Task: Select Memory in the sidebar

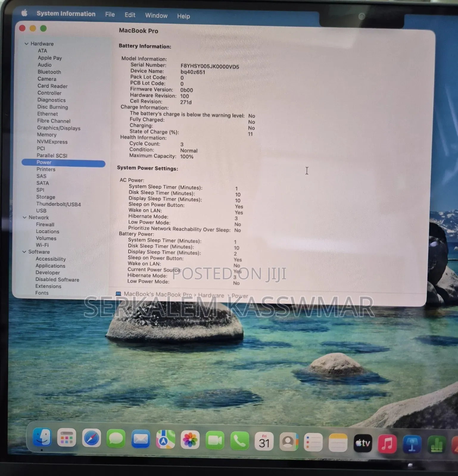Action: click(47, 134)
